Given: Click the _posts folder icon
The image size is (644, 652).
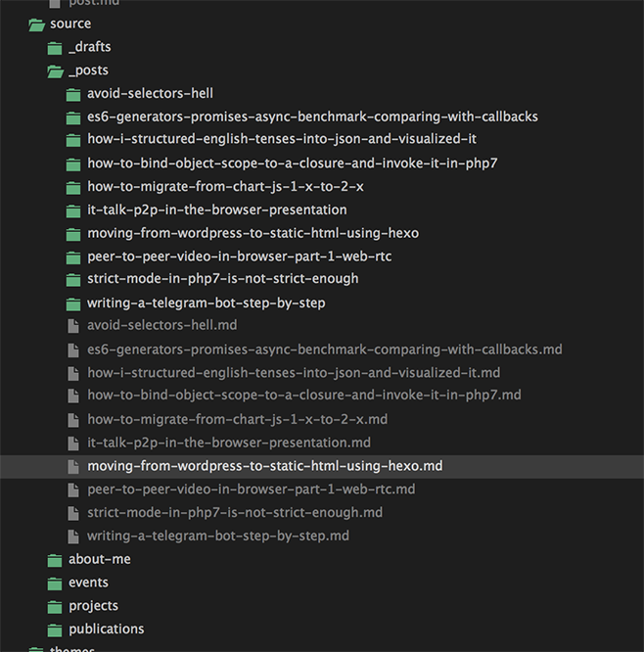Looking at the screenshot, I should [55, 70].
